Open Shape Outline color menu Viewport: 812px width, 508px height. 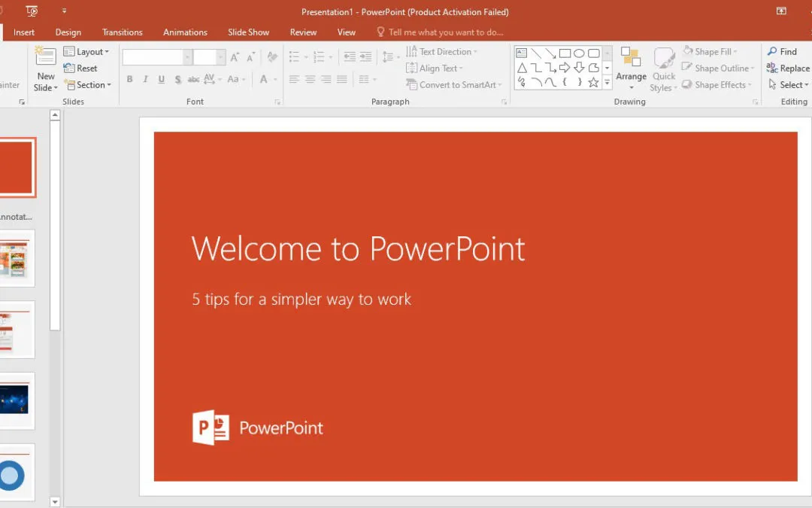[718, 68]
